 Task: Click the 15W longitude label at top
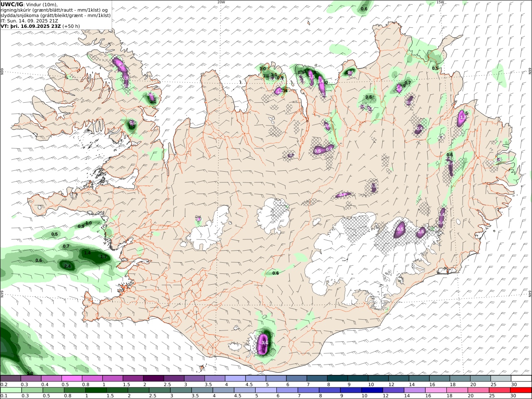(440, 2)
